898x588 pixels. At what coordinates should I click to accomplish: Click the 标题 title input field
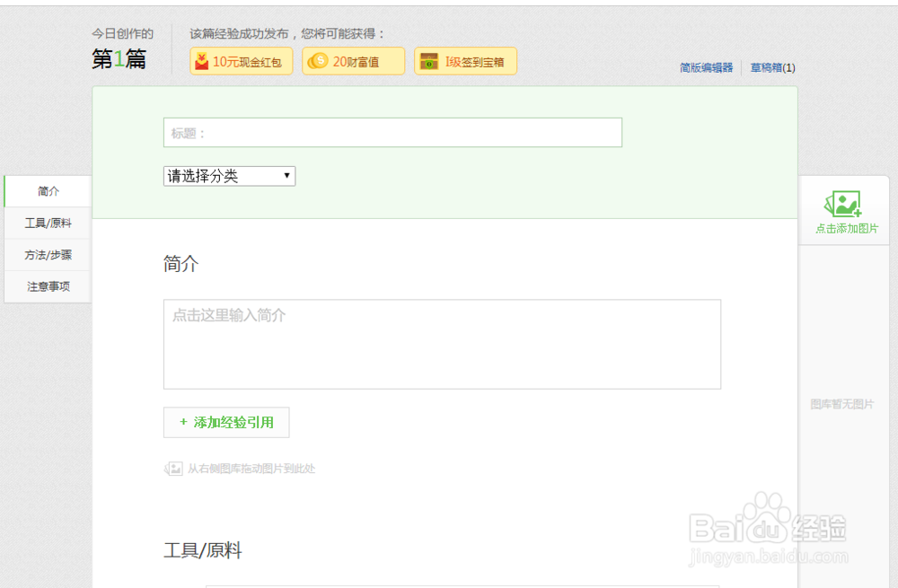point(392,132)
